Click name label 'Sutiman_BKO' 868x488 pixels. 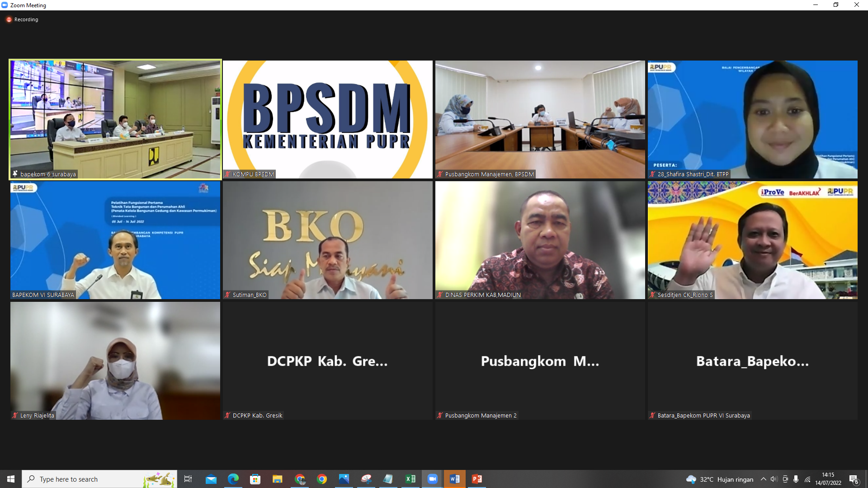click(250, 295)
